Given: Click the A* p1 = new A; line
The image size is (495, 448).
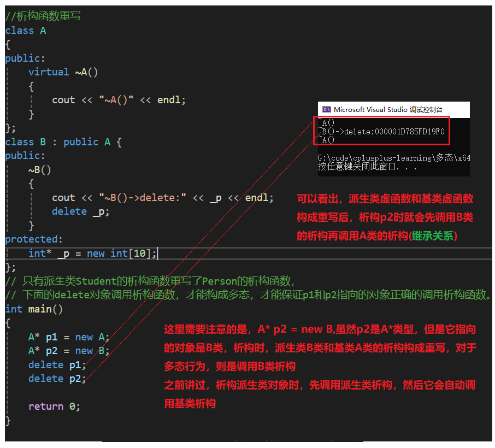Looking at the screenshot, I should tap(69, 337).
